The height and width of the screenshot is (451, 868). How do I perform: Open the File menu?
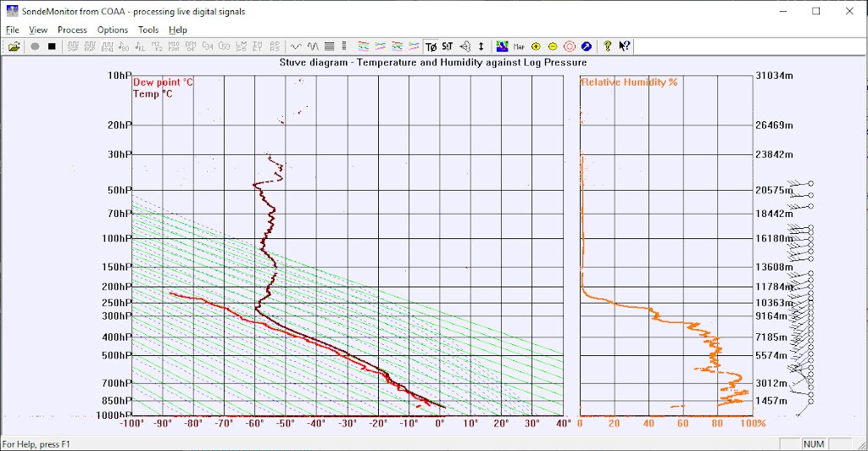coord(12,30)
